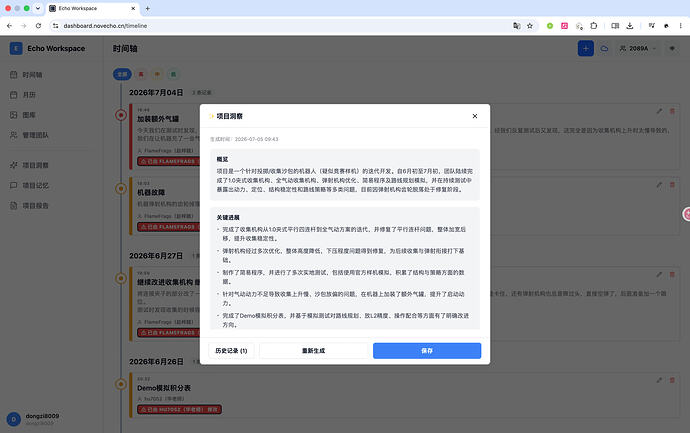The width and height of the screenshot is (690, 433).
Task: Click the Echo Workspace logo icon
Action: pos(16,48)
